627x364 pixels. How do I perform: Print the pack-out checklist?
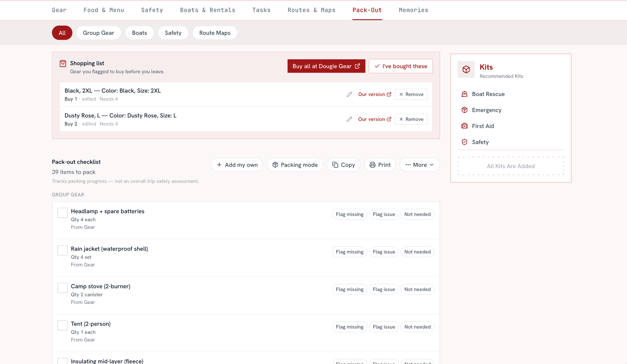[x=380, y=165]
